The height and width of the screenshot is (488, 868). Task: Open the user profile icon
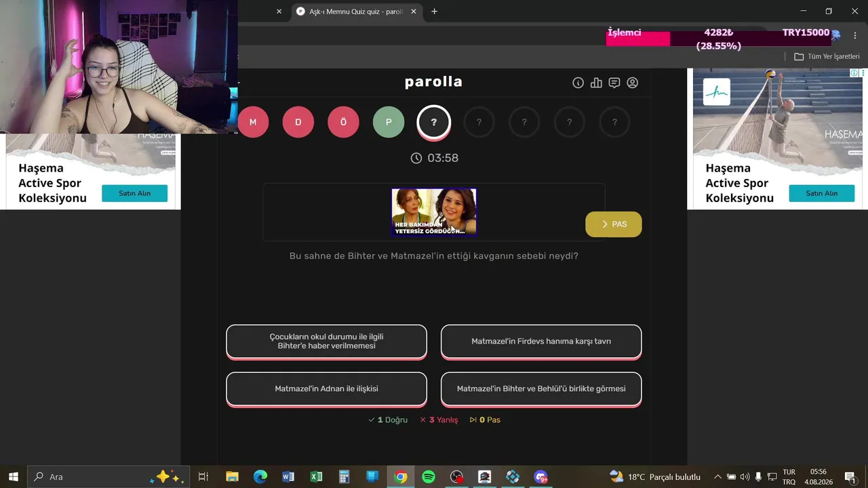[633, 83]
